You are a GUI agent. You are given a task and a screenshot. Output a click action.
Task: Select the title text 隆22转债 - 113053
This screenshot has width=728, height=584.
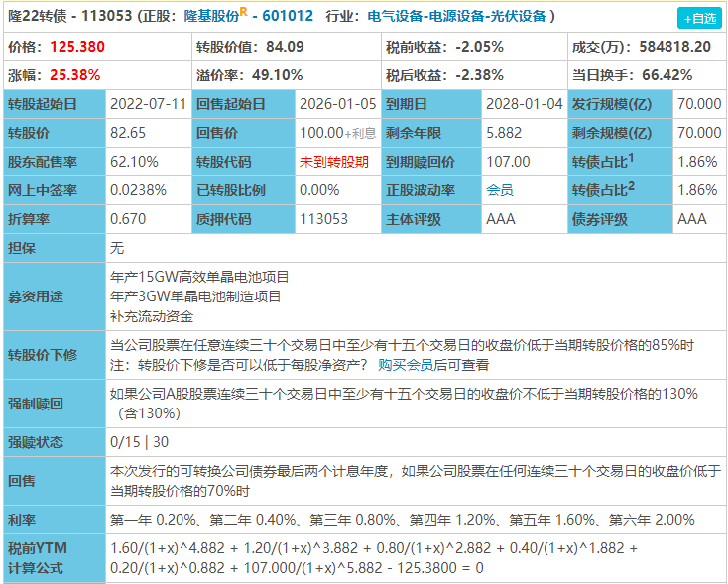[70, 16]
